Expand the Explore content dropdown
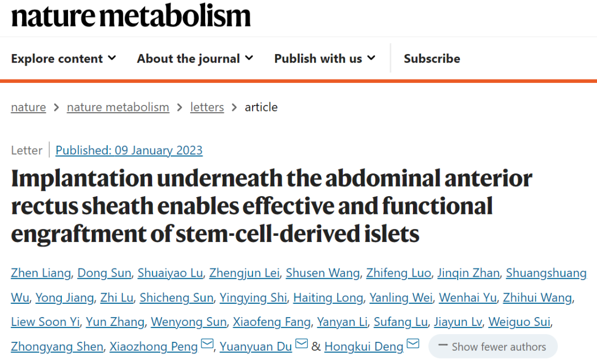 (x=64, y=59)
